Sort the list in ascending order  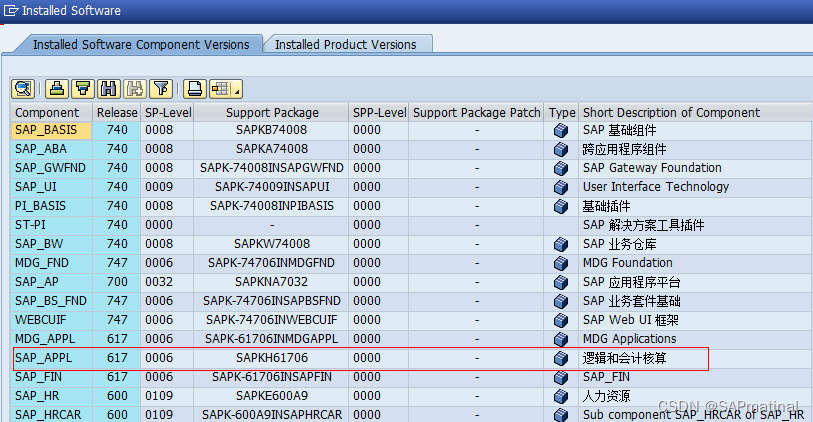57,89
